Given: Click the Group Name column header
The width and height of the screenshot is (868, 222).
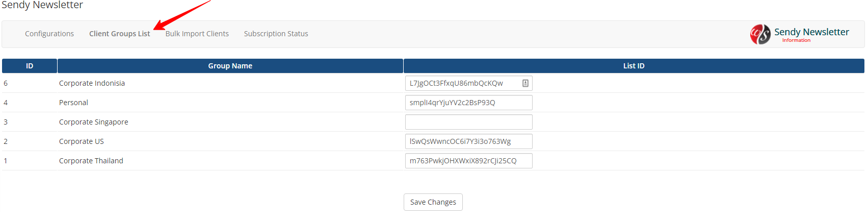Looking at the screenshot, I should (230, 66).
